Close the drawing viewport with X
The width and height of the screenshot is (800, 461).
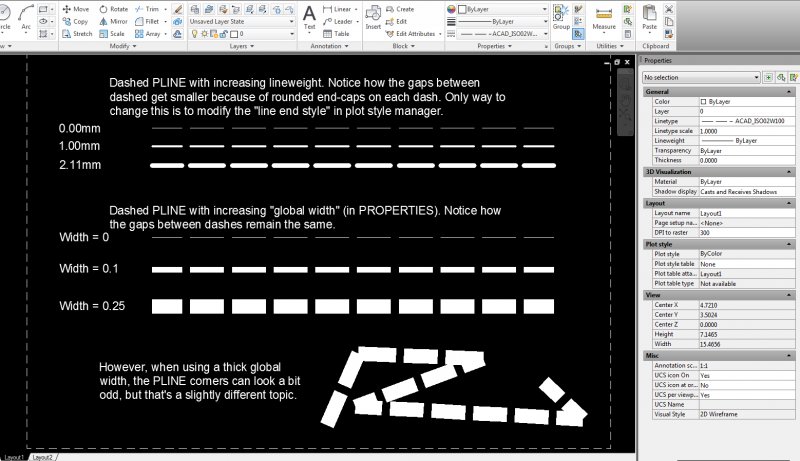pos(627,62)
